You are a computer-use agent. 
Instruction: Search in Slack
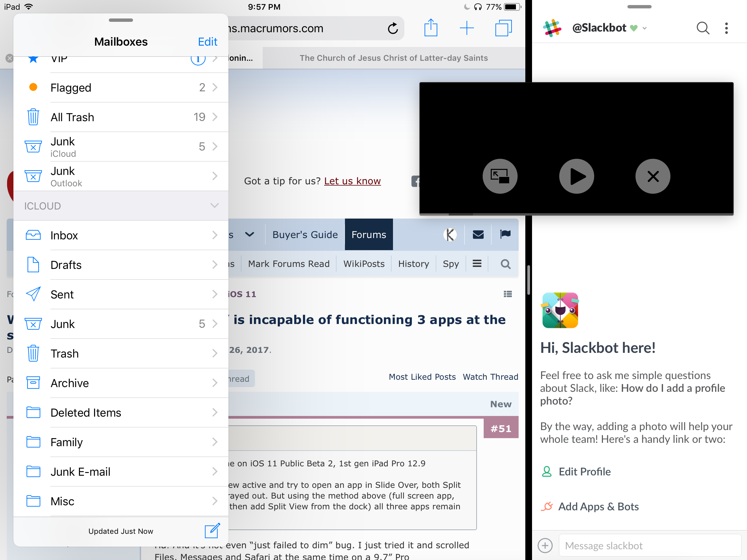(x=703, y=28)
